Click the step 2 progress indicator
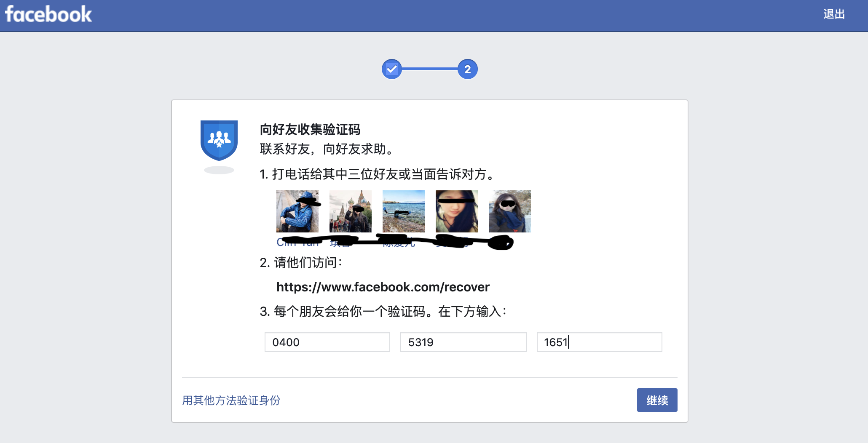Viewport: 868px width, 443px height. 468,69
